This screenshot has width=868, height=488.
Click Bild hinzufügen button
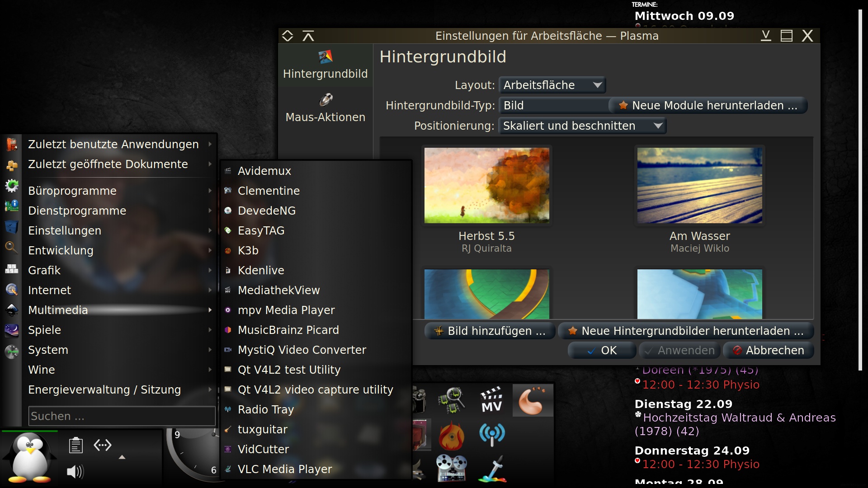(490, 331)
